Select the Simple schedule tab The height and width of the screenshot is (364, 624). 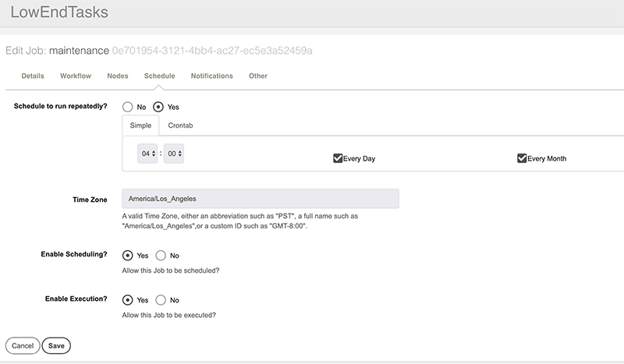[x=140, y=125]
